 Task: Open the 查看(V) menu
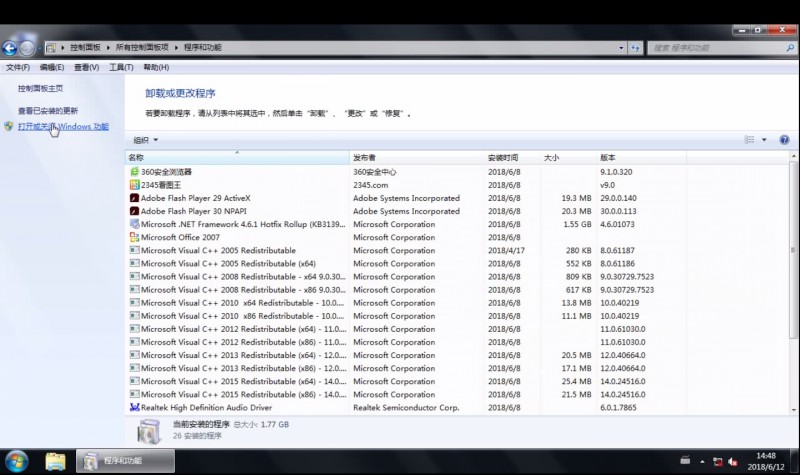(x=86, y=67)
